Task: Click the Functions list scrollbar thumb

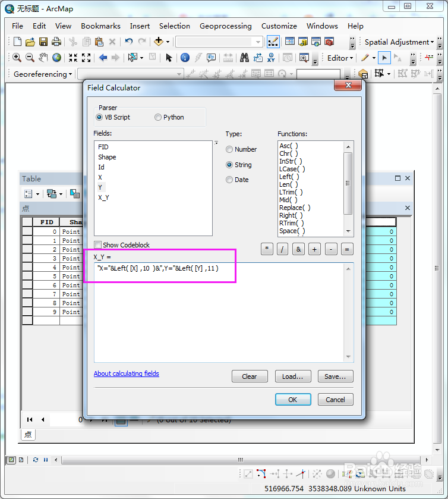Action: [x=348, y=183]
